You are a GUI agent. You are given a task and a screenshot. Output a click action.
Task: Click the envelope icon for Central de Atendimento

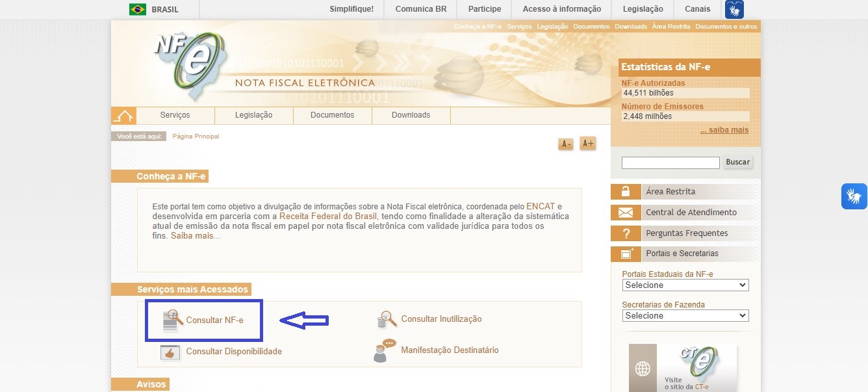626,213
